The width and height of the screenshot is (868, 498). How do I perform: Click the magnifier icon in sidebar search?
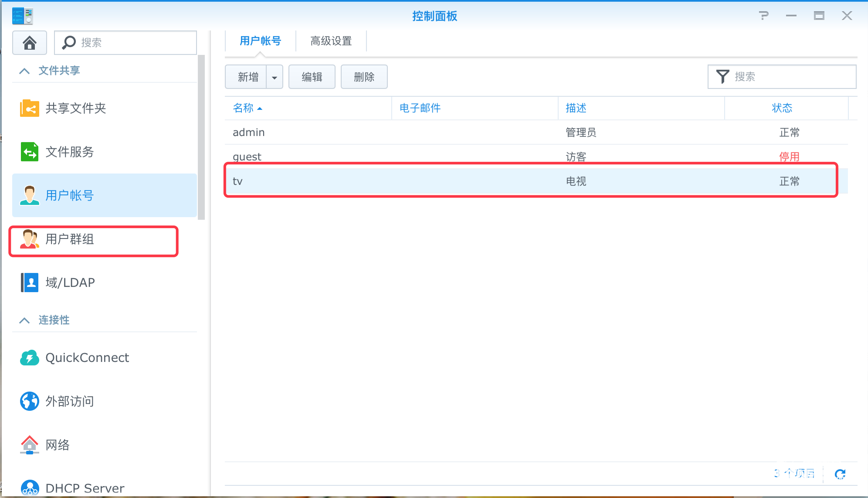click(x=69, y=42)
